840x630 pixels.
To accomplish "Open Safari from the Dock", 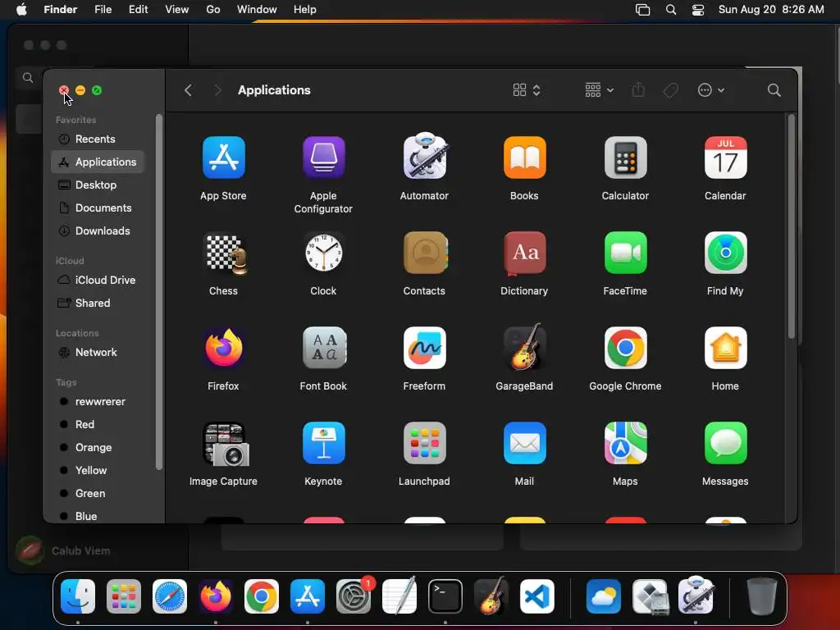I will [x=170, y=596].
